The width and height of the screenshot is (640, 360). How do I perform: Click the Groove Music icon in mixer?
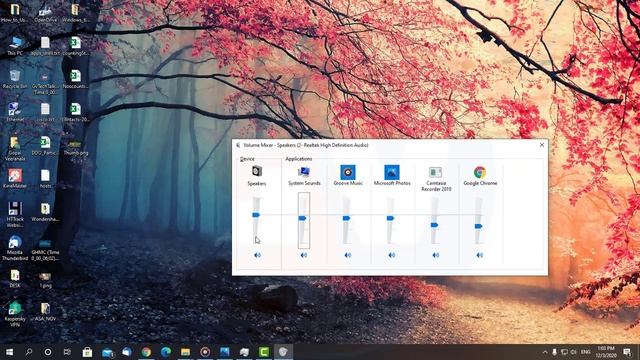(x=348, y=172)
